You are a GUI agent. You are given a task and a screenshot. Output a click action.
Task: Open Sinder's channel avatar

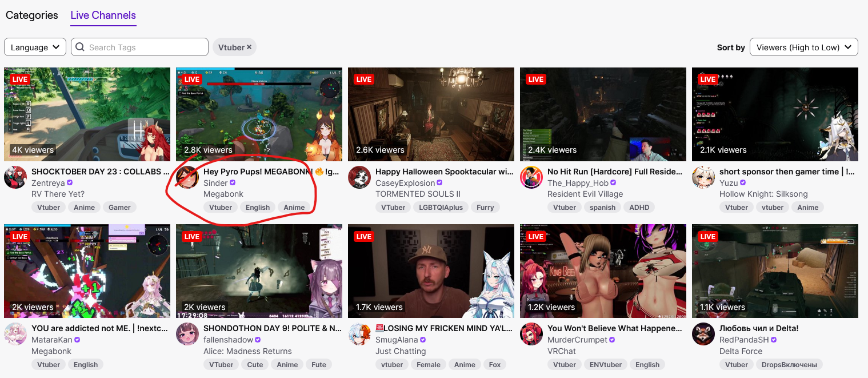point(187,177)
